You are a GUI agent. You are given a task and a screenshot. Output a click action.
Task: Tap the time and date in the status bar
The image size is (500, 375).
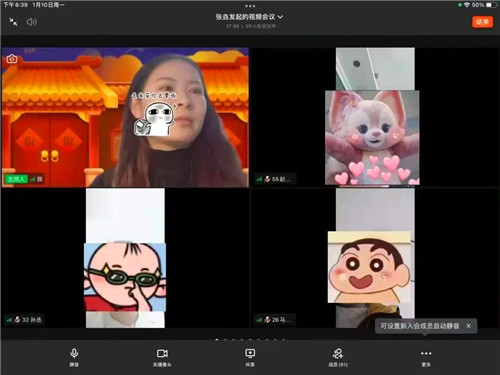point(33,5)
